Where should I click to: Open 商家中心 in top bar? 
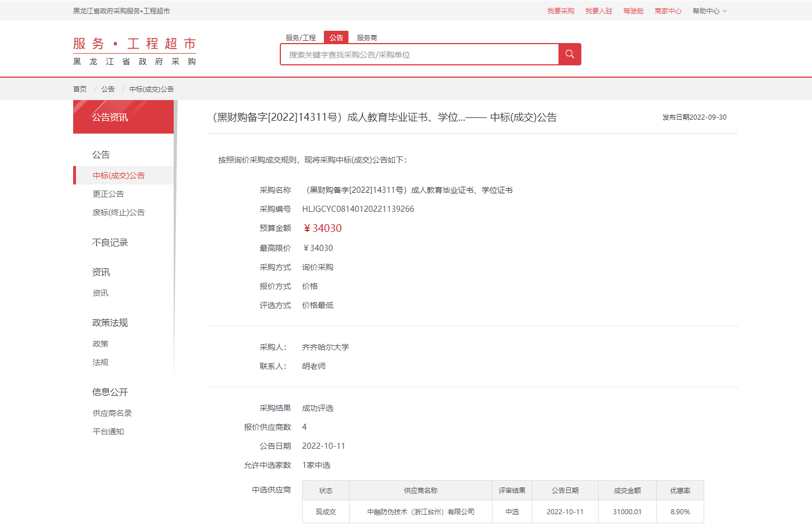pos(668,11)
